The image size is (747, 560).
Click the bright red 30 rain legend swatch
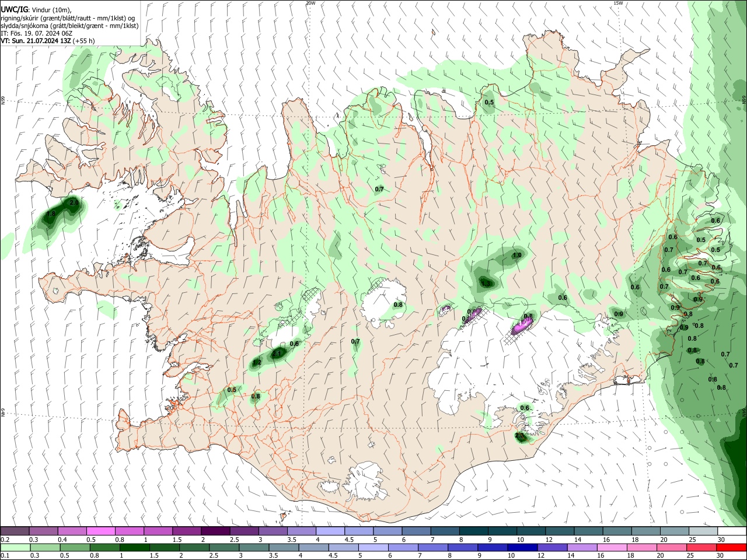[x=732, y=548]
